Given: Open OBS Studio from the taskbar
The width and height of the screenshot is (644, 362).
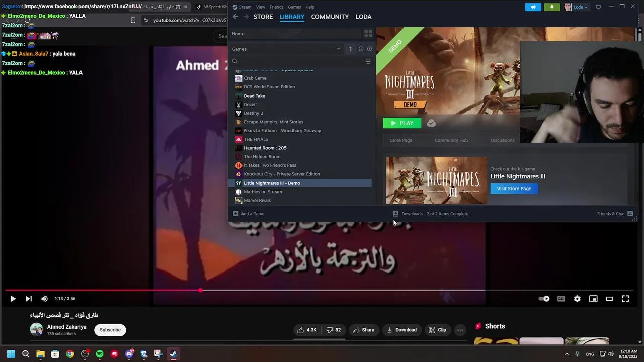Looking at the screenshot, I should (85, 354).
